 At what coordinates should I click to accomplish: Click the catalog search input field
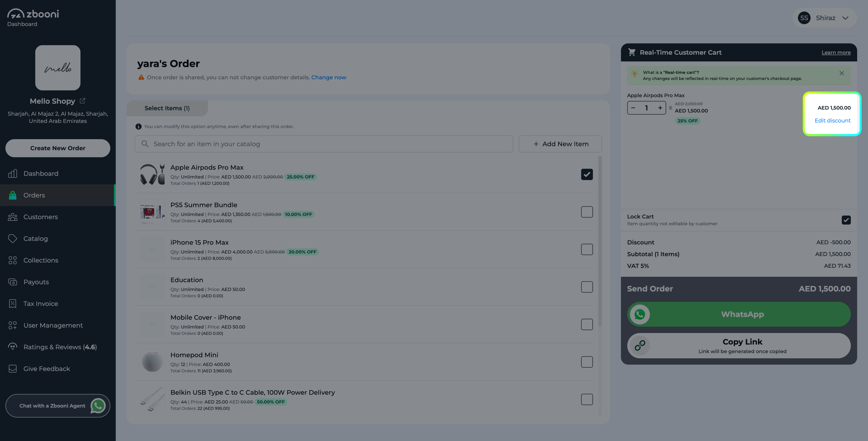324,144
